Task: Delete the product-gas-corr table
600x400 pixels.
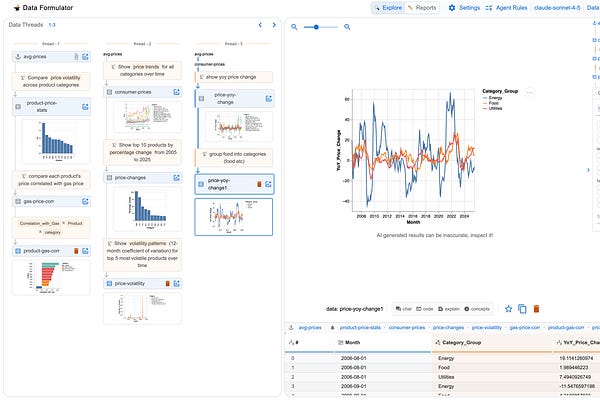Action: coord(76,251)
